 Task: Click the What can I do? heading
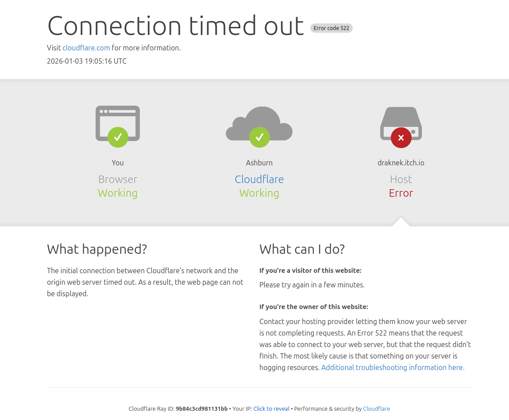[302, 249]
